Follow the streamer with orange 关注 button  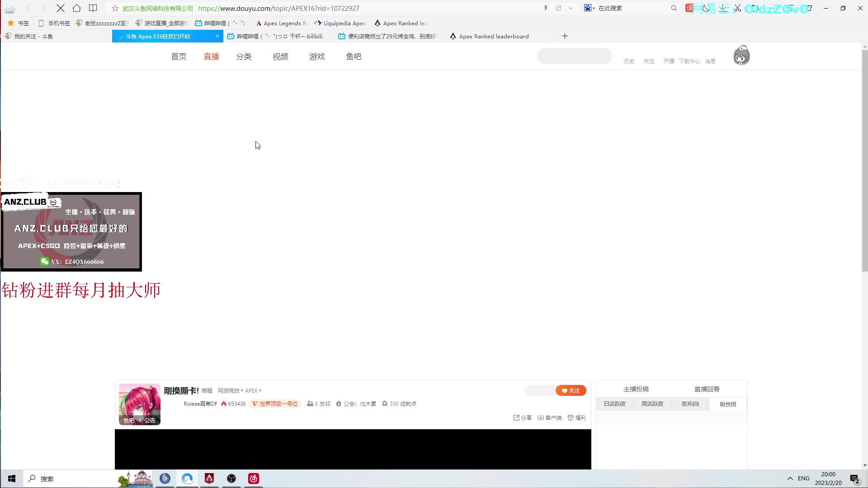(x=571, y=390)
